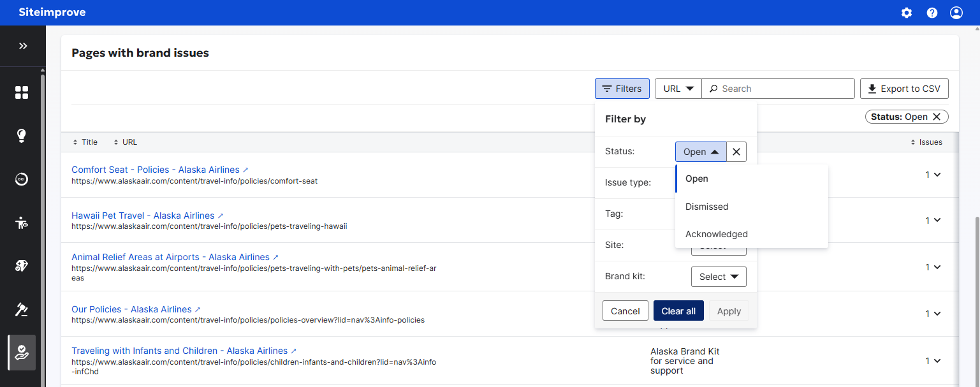Viewport: 980px width, 387px height.
Task: Open Hawaii Pet Travel page link
Action: pyautogui.click(x=147, y=215)
